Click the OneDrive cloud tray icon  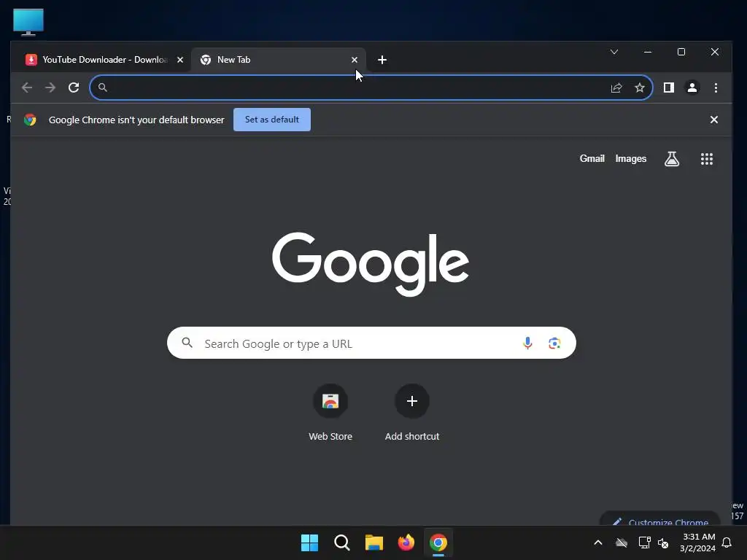(622, 542)
